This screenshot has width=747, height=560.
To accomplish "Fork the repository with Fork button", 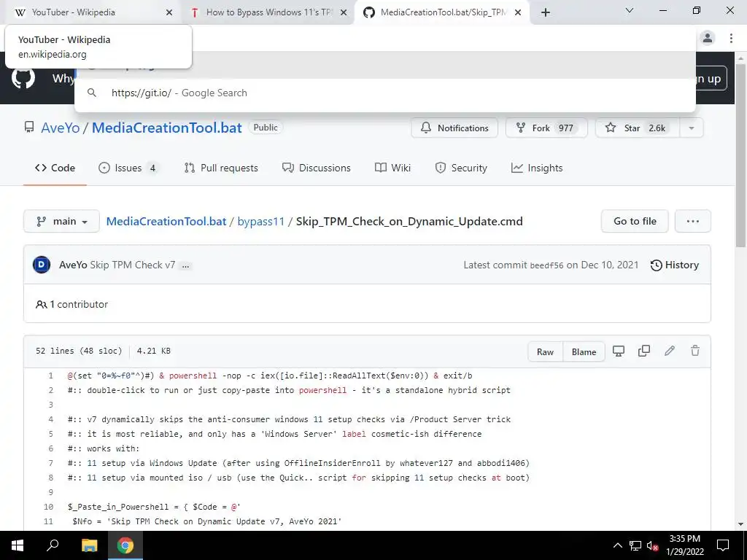I will point(546,128).
